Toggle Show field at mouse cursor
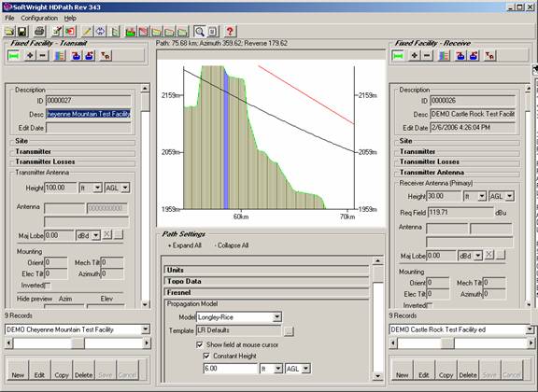 tap(199, 344)
